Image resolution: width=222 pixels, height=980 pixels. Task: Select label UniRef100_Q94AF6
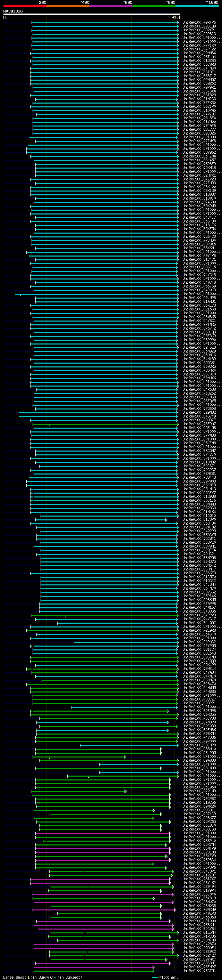[x=199, y=125]
